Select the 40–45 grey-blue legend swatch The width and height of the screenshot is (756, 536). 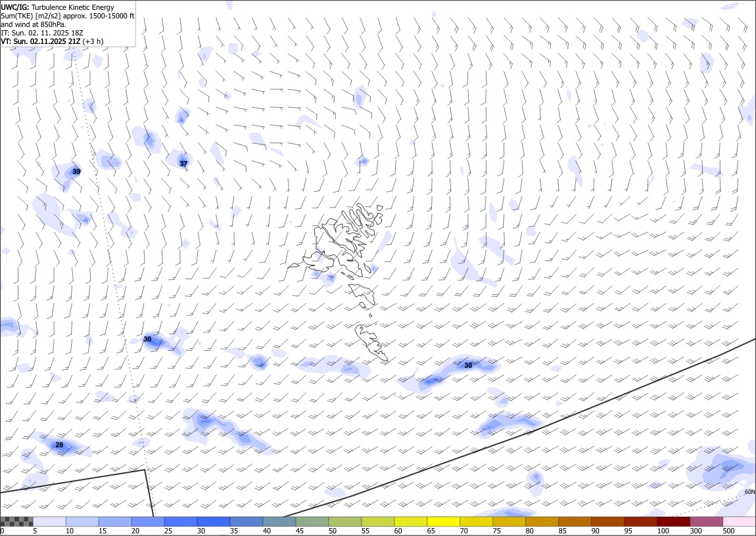coord(279,522)
